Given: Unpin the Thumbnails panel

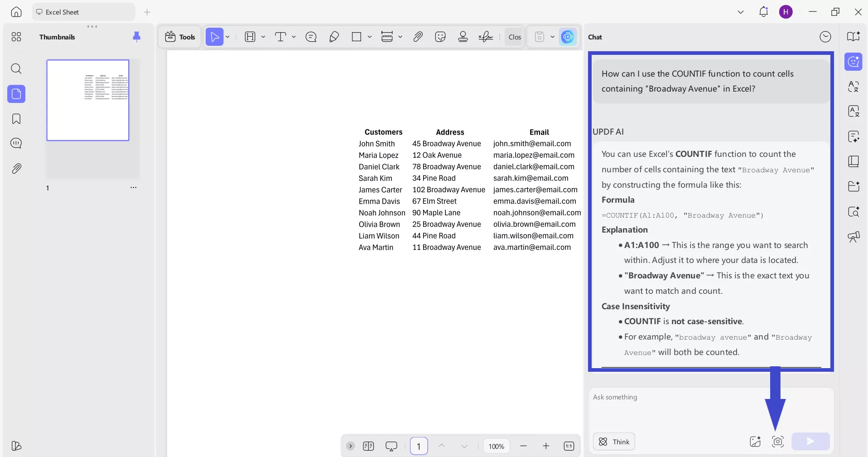Looking at the screenshot, I should tap(136, 37).
